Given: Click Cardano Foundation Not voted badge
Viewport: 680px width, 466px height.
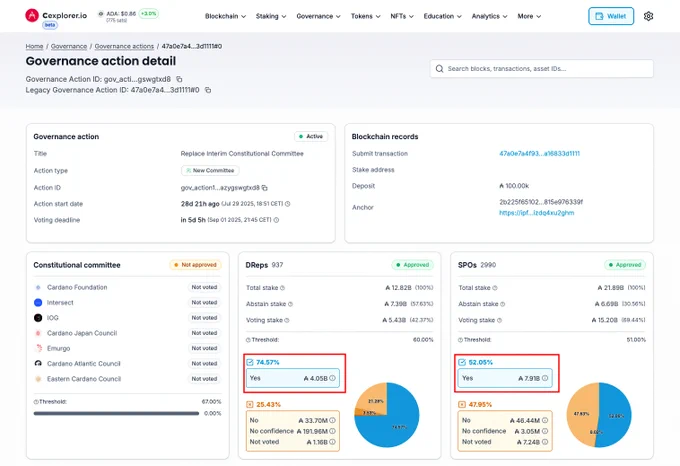Looking at the screenshot, I should point(204,287).
